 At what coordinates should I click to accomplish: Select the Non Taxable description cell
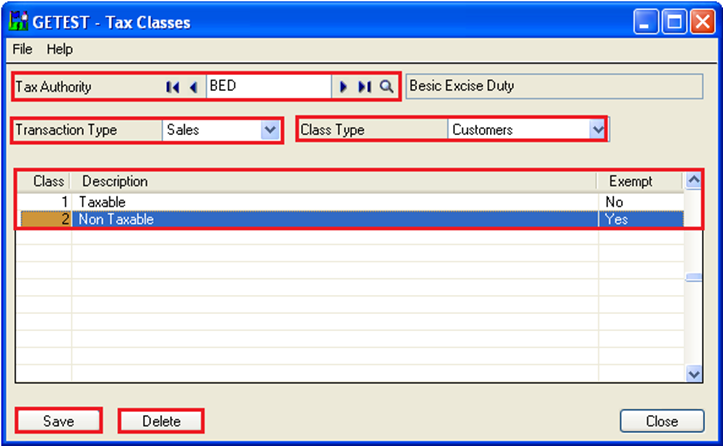335,219
